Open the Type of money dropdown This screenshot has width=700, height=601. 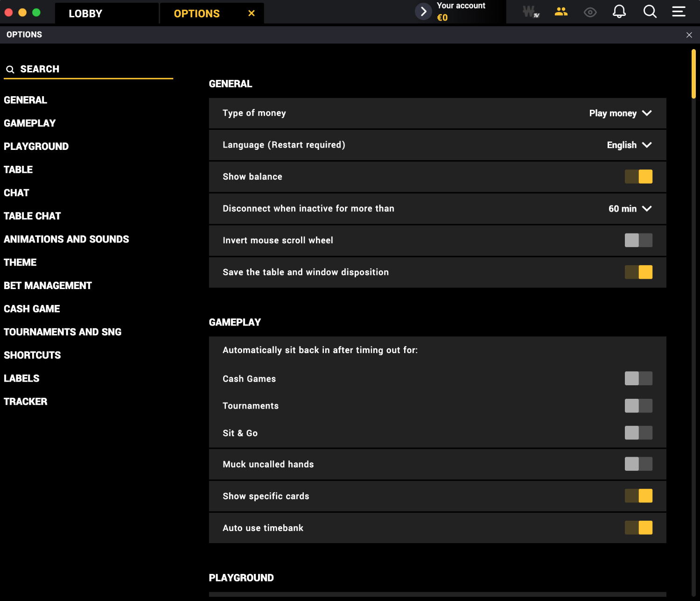[621, 113]
